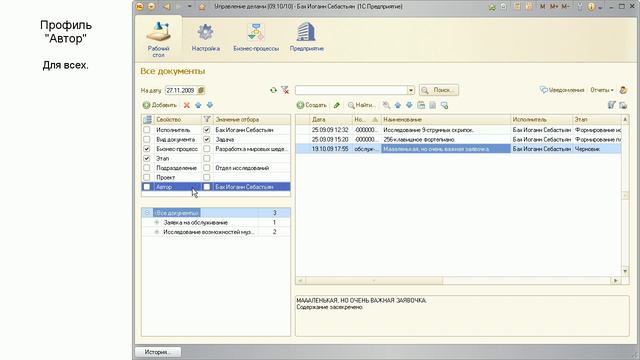640x360 pixels.
Task: Open Уведомления link
Action: point(562,90)
